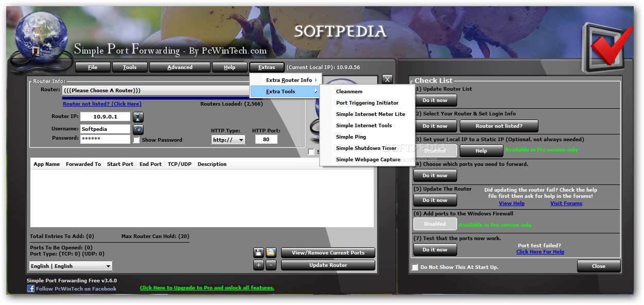The height and width of the screenshot is (305, 644).
Task: Select Simple Internet Tools
Action: coord(367,126)
